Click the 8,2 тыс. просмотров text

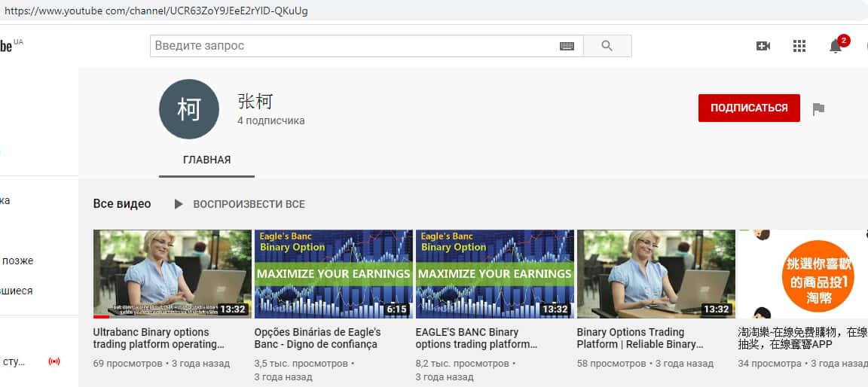click(x=462, y=364)
